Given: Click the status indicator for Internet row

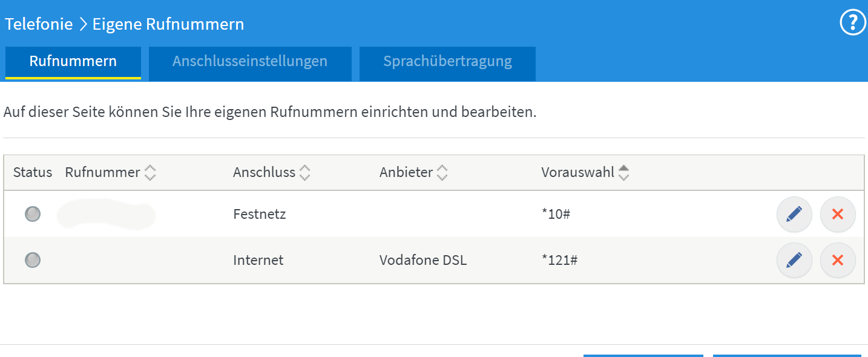Looking at the screenshot, I should pos(33,260).
